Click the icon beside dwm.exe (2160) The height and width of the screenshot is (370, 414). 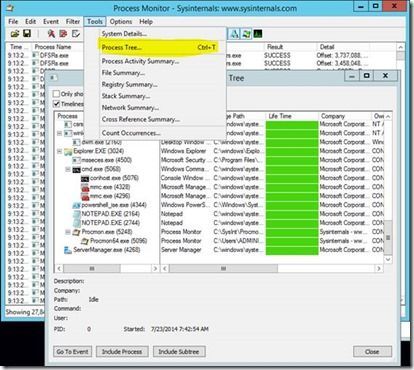click(77, 142)
